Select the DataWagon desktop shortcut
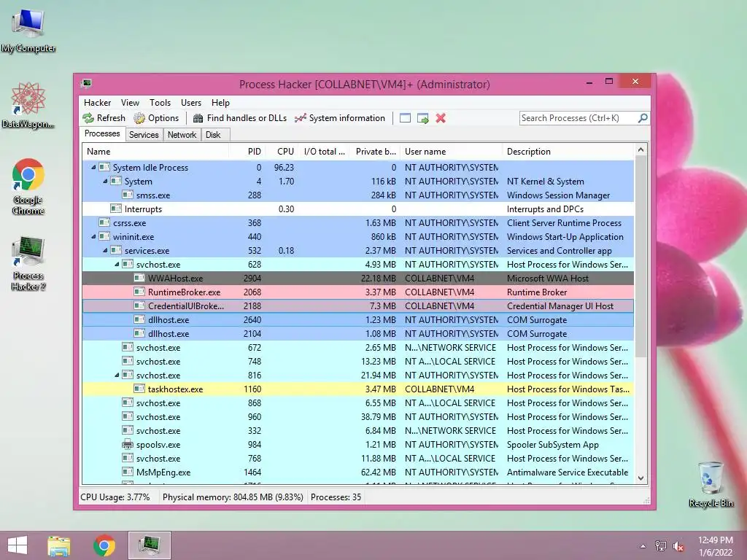This screenshot has height=560, width=747. click(28, 105)
